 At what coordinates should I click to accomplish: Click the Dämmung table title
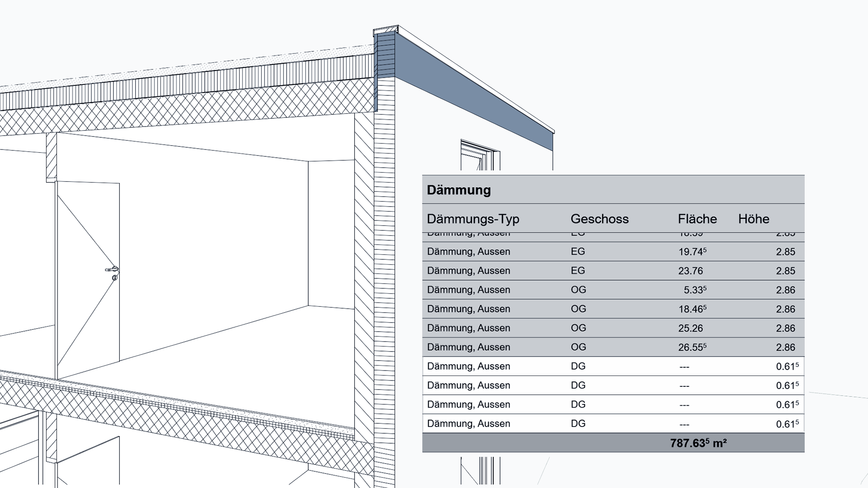point(458,190)
